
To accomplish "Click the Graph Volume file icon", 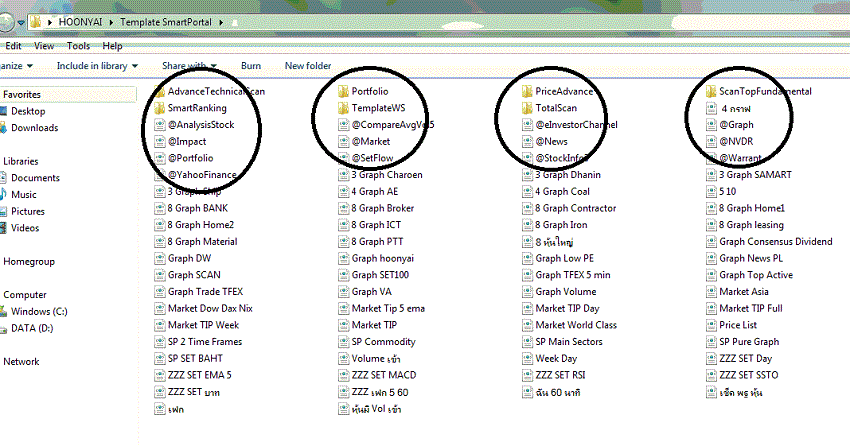I will pos(527,292).
